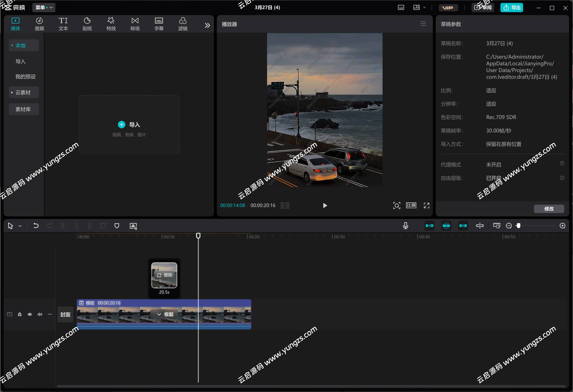Click the player hamburger menu icon
Screen dimensions: 573x392
[423, 24]
